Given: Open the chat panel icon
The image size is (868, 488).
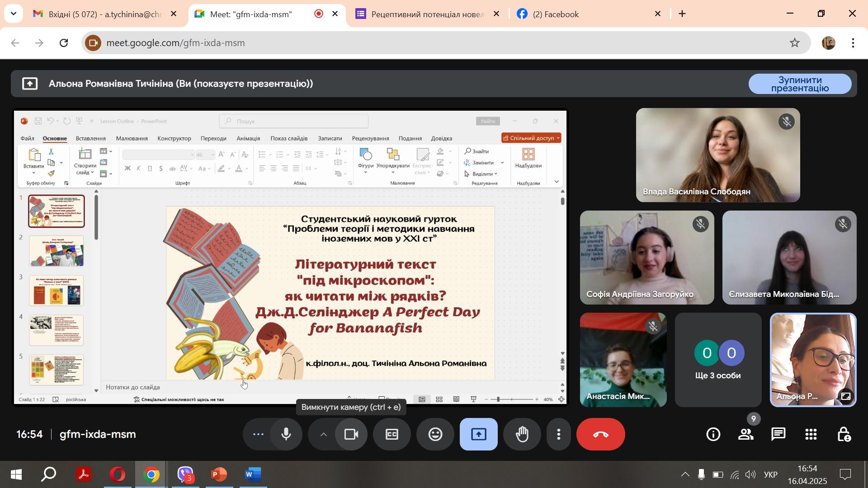Looking at the screenshot, I should tap(778, 434).
